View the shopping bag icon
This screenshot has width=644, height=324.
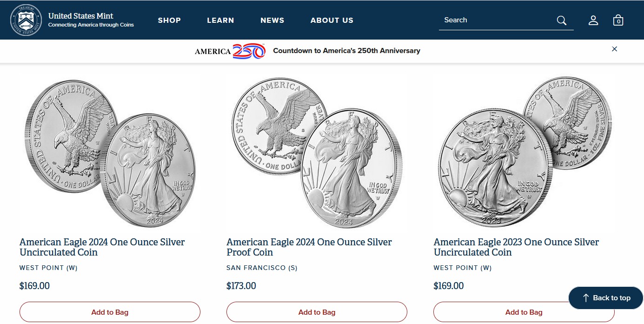(x=618, y=20)
